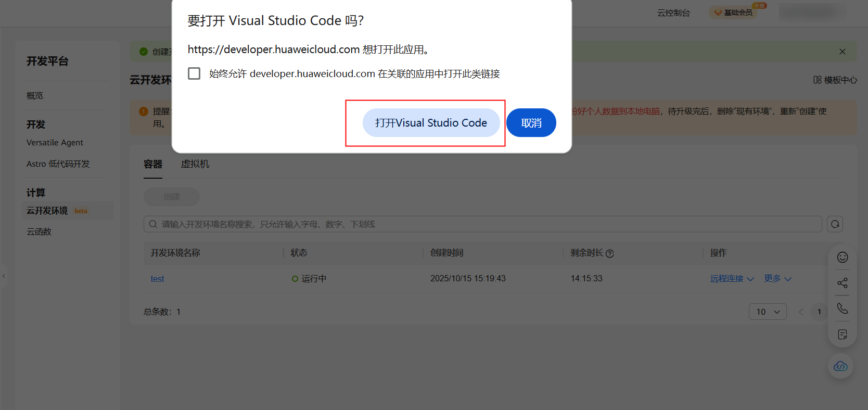Click the phone contact icon

point(843,308)
